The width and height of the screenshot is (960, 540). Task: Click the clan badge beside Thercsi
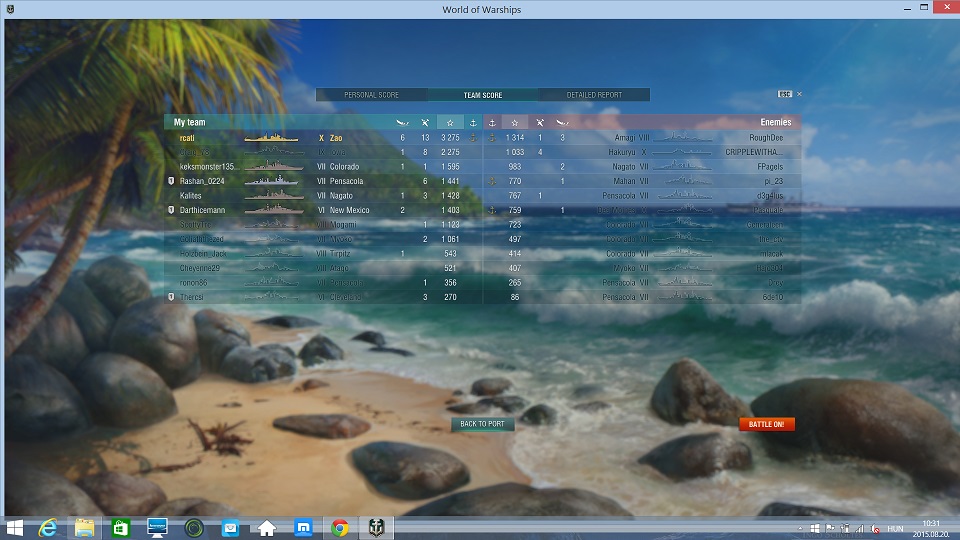tap(171, 297)
